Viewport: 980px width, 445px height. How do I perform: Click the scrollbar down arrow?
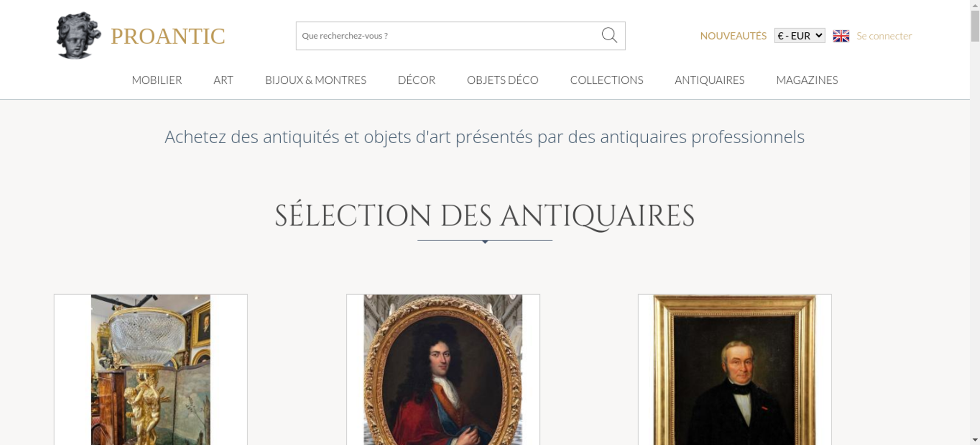(x=975, y=440)
